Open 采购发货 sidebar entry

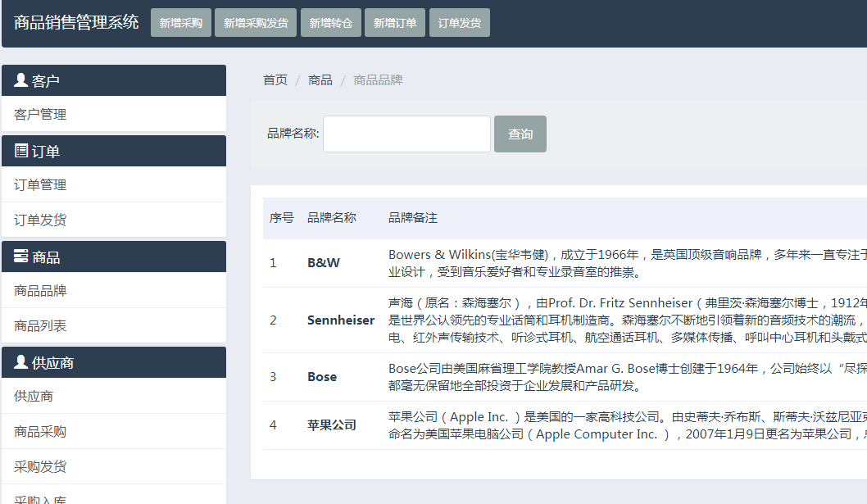click(40, 467)
